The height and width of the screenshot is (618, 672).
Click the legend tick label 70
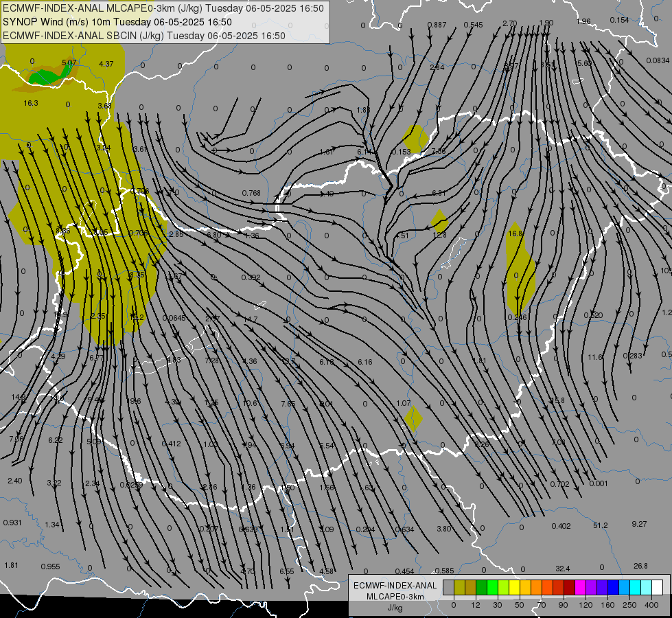tap(542, 605)
